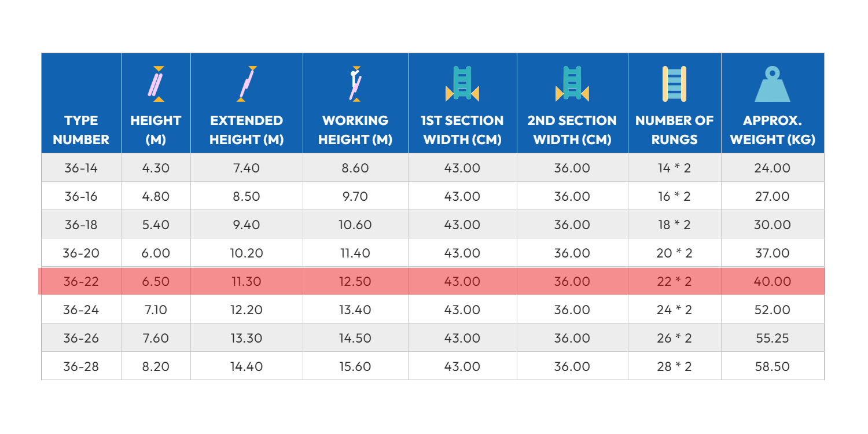
Task: Select the 36-14 type number cell
Action: click(81, 168)
